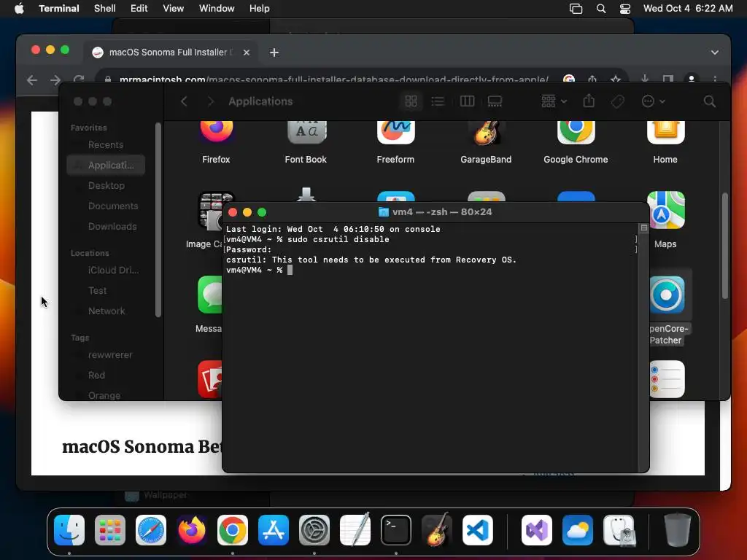
Task: Switch Finder to list view
Action: tap(438, 101)
